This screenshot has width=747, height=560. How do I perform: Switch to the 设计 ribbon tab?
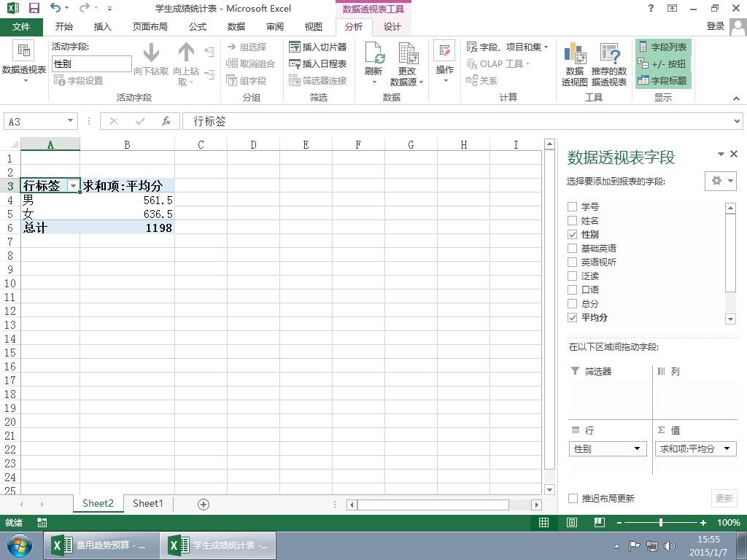click(x=392, y=27)
